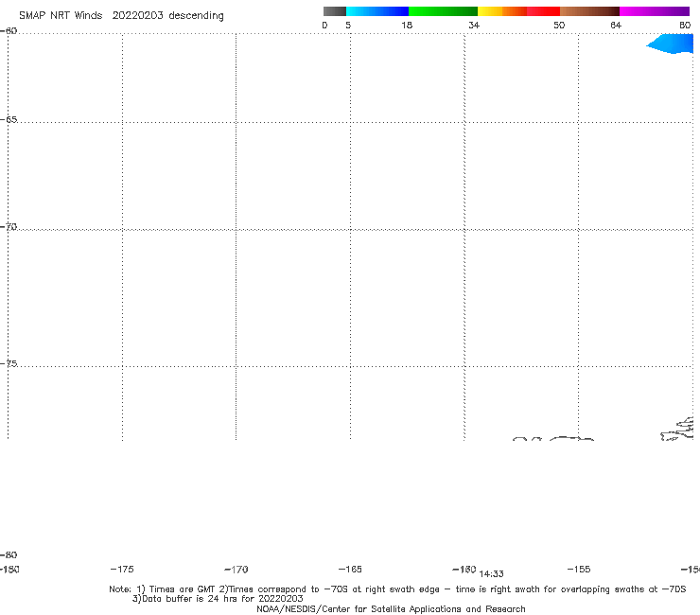Click the coastline outline at right edge

[677, 429]
